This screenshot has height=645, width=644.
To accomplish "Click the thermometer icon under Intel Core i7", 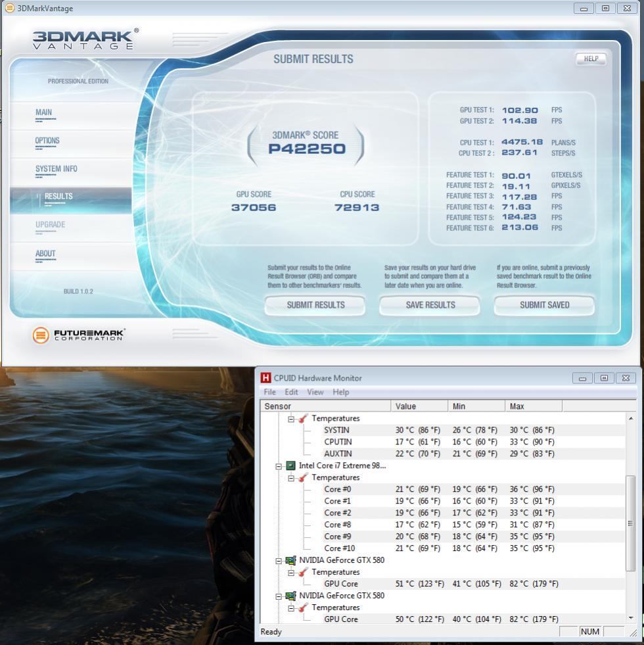I will click(x=303, y=477).
